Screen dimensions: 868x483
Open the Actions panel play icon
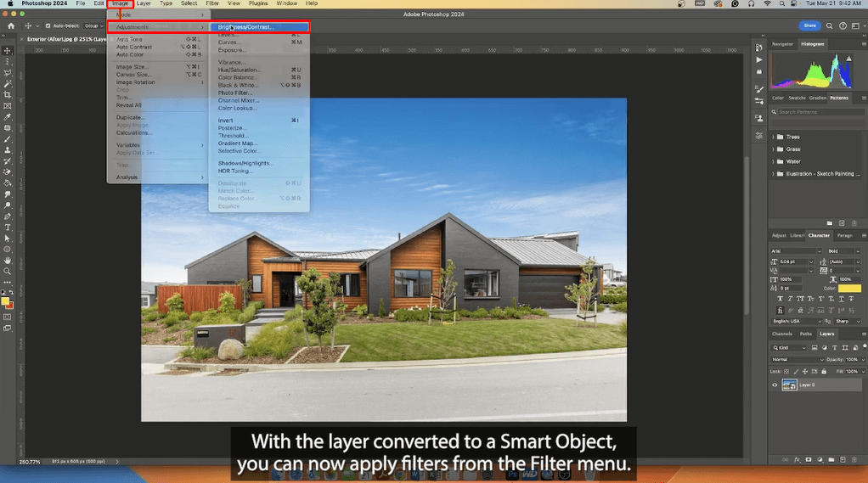click(759, 59)
